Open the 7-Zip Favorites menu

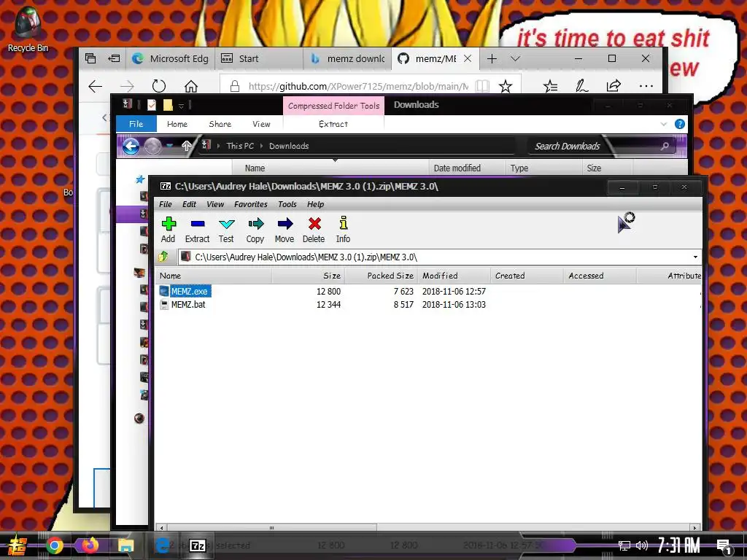(x=251, y=204)
